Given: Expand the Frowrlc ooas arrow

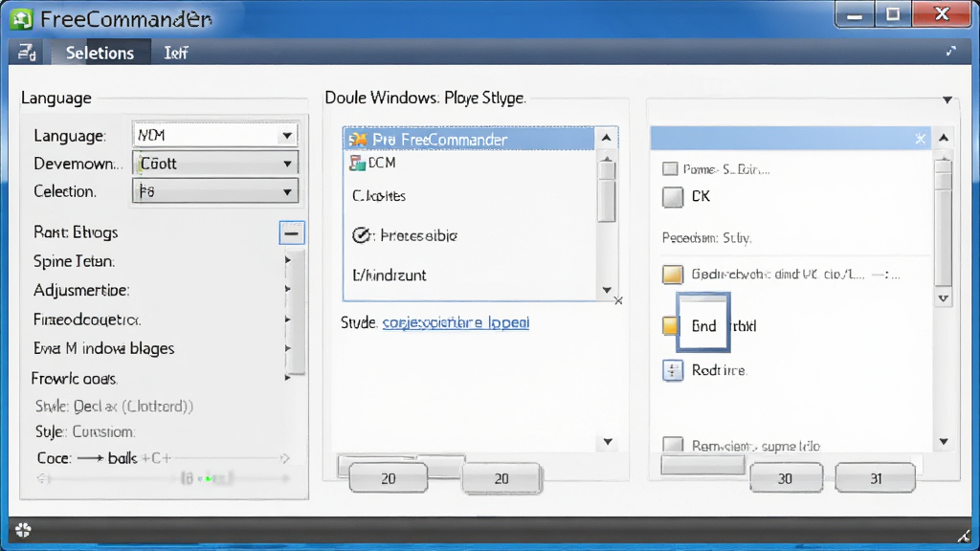Looking at the screenshot, I should tap(287, 377).
